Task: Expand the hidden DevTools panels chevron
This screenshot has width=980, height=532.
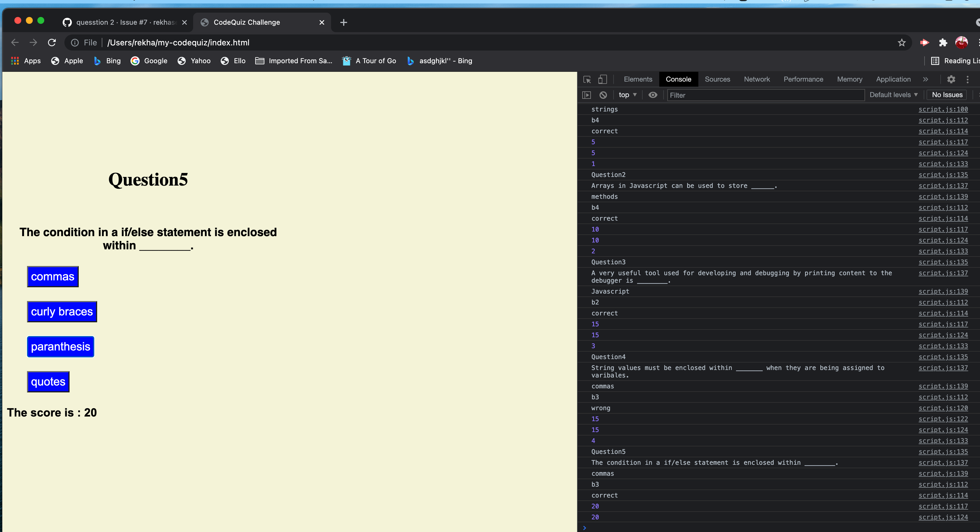Action: click(x=926, y=80)
